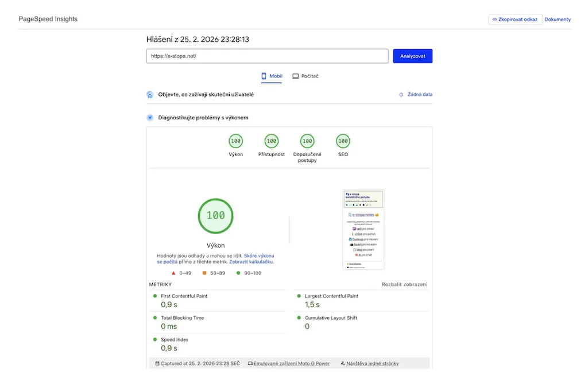Select the Přístupnost score circle
The height and width of the screenshot is (392, 588).
[271, 140]
